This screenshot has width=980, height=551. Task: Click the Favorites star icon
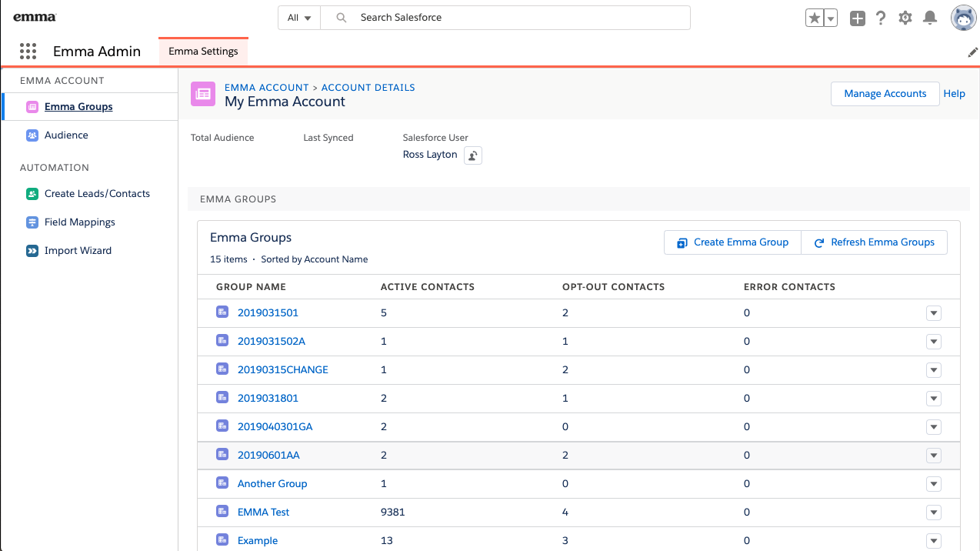pyautogui.click(x=815, y=18)
